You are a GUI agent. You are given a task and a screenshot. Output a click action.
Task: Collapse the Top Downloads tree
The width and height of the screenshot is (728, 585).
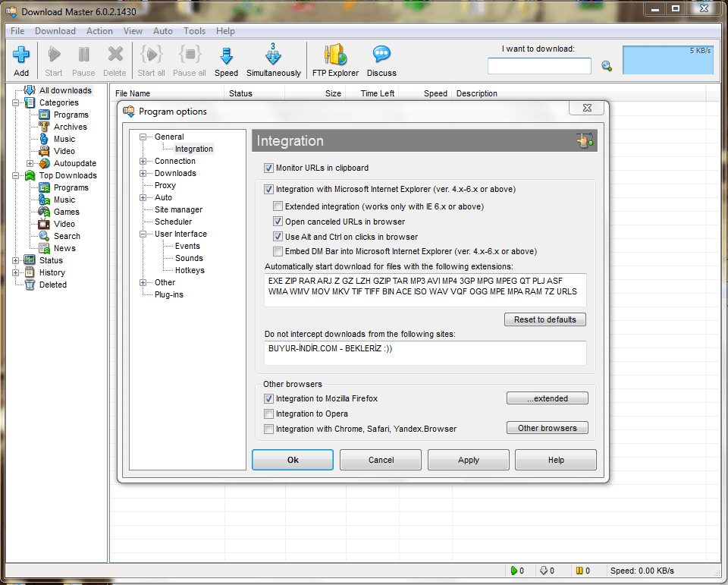click(x=15, y=175)
